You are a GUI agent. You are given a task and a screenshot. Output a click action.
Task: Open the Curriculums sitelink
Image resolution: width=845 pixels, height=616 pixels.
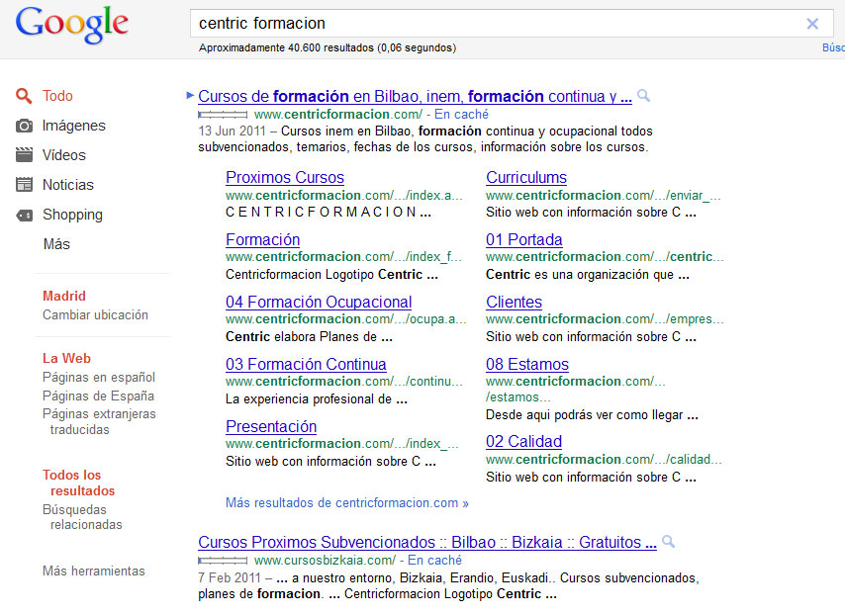[x=526, y=177]
